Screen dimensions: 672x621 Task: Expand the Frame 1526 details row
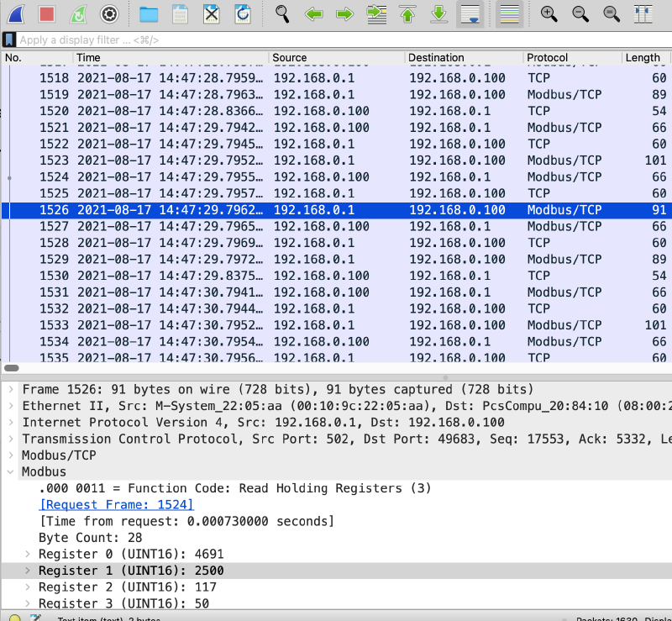(x=10, y=390)
